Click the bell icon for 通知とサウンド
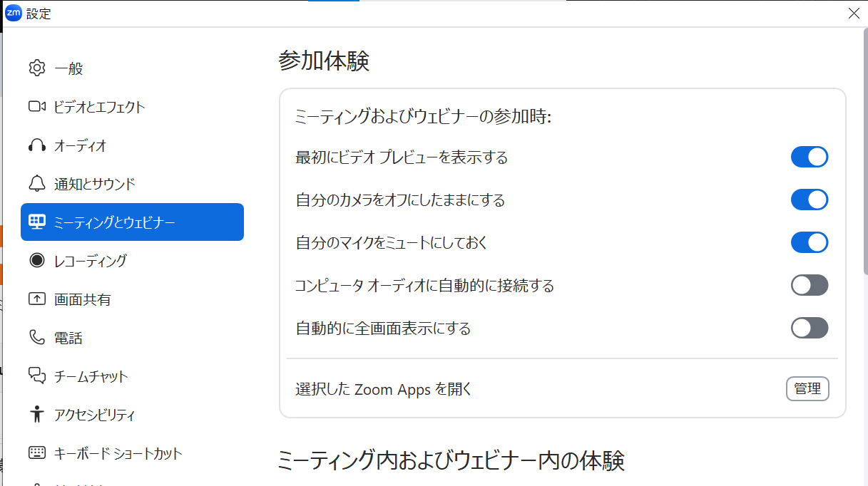Screen dimensions: 868x486 point(36,184)
